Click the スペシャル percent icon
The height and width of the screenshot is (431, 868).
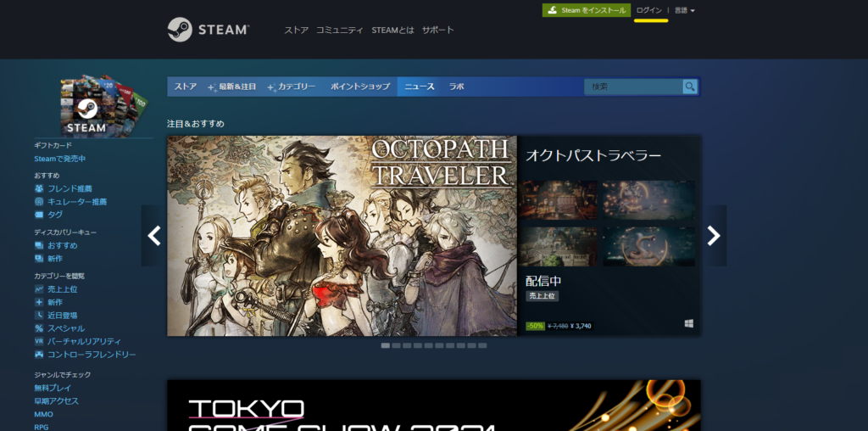coord(39,328)
